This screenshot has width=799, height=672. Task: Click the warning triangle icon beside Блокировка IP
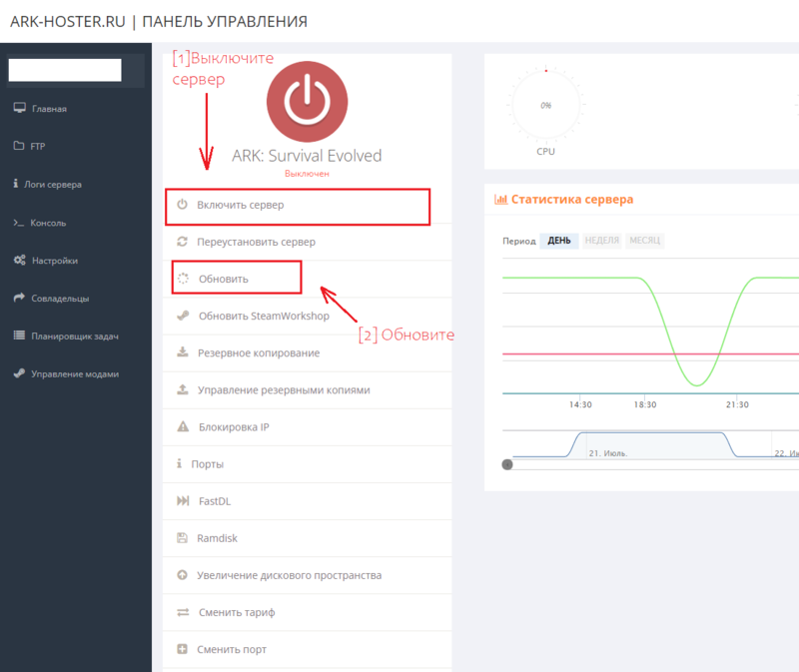click(x=182, y=427)
